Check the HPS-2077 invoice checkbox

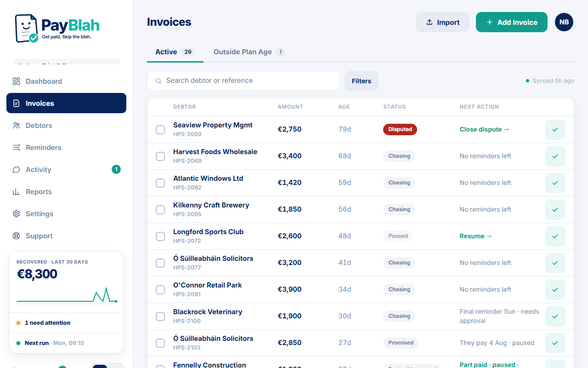coord(160,263)
